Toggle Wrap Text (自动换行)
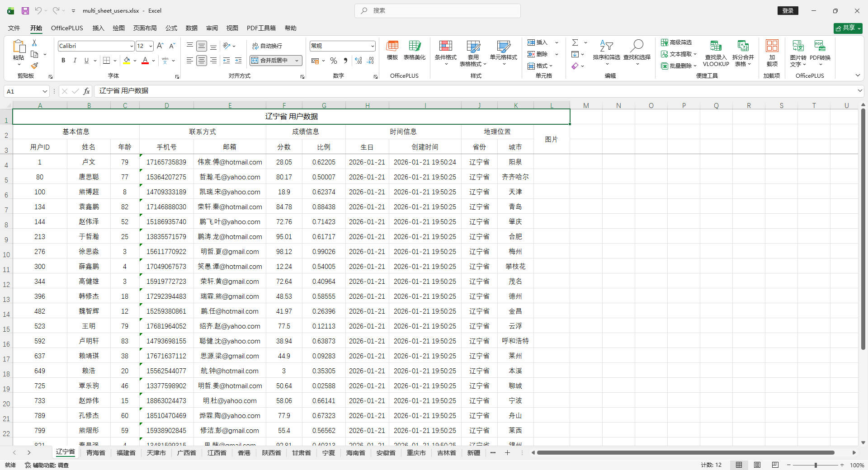 [267, 46]
